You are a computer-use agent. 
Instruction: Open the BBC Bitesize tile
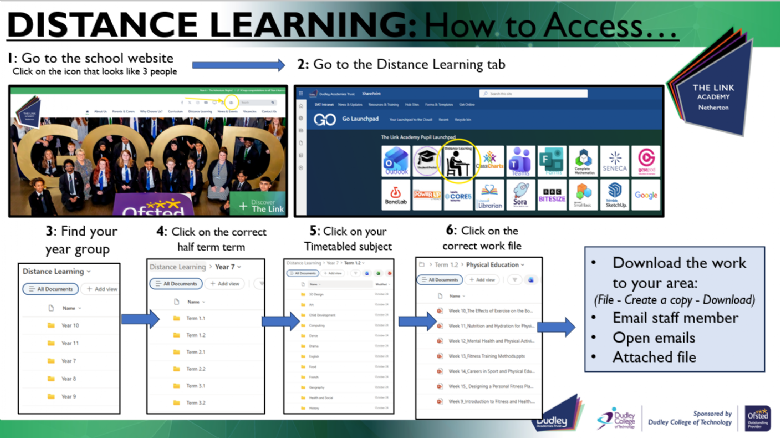(x=552, y=195)
